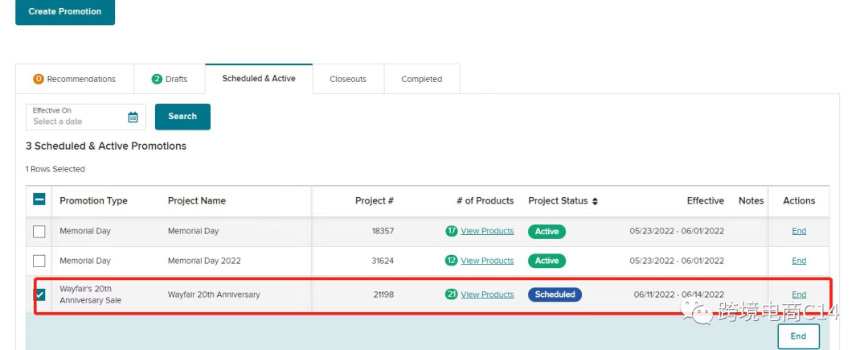
Task: Click the 12 products count badge
Action: click(x=451, y=260)
